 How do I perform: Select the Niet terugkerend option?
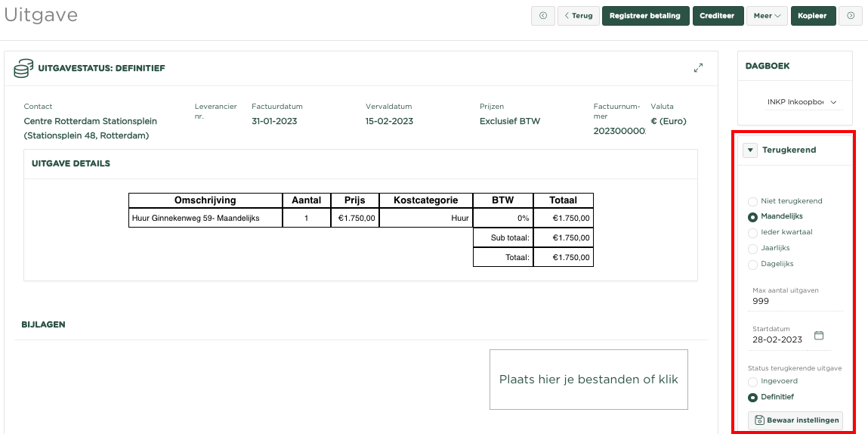coord(752,201)
